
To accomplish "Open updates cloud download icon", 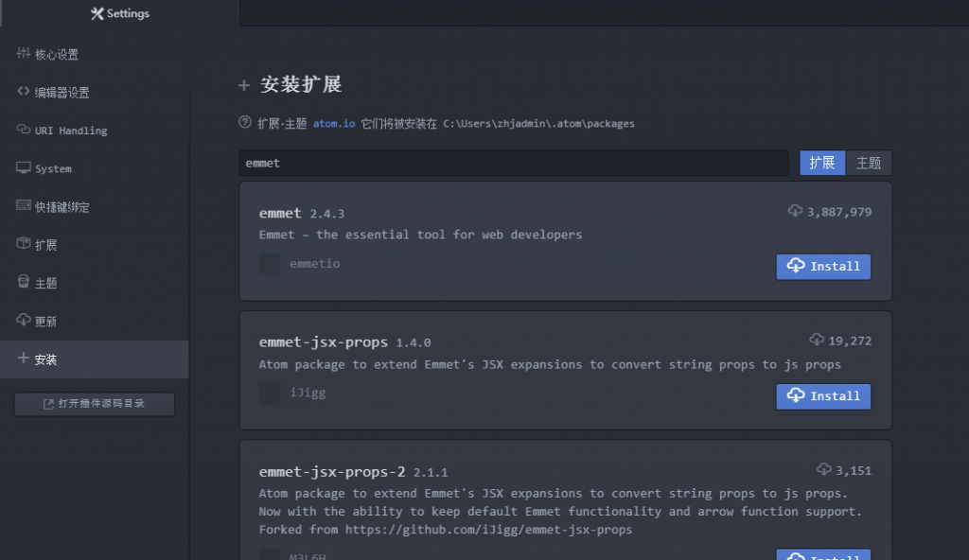I will 24,320.
